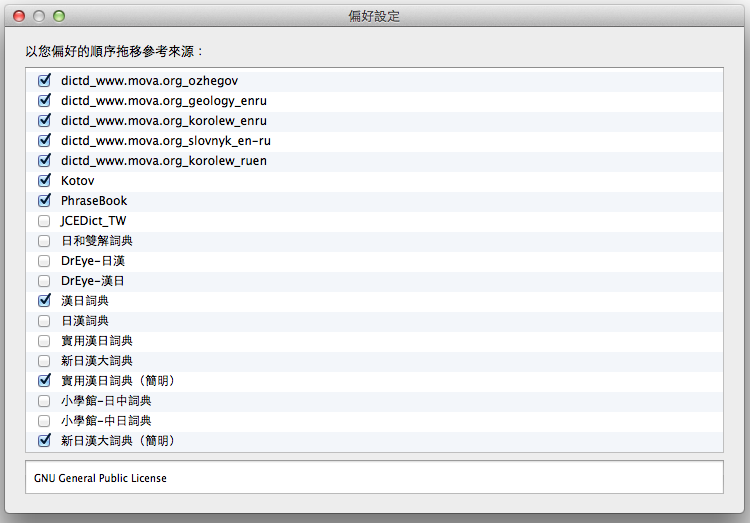Select the dictd_www.mova.org_korolew_ruen row text
The image size is (750, 523).
[x=164, y=161]
